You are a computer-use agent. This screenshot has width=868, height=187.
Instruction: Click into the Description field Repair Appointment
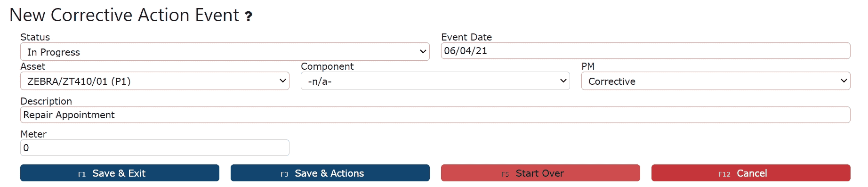click(435, 115)
